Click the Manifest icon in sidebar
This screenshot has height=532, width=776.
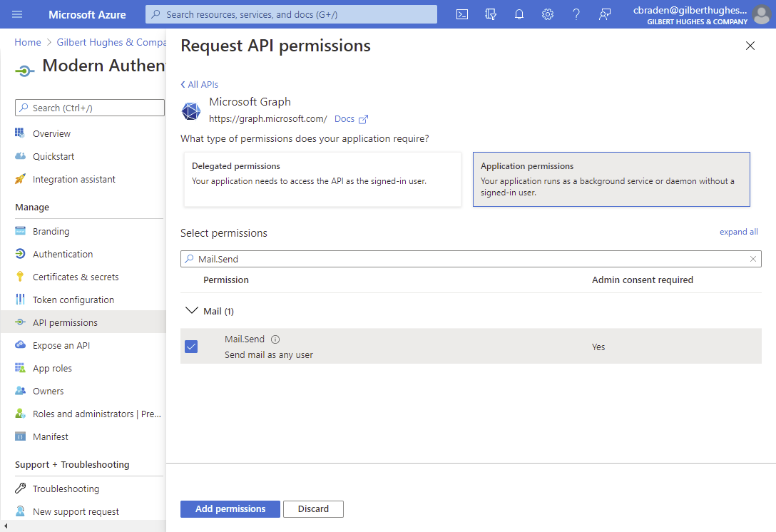click(x=20, y=436)
